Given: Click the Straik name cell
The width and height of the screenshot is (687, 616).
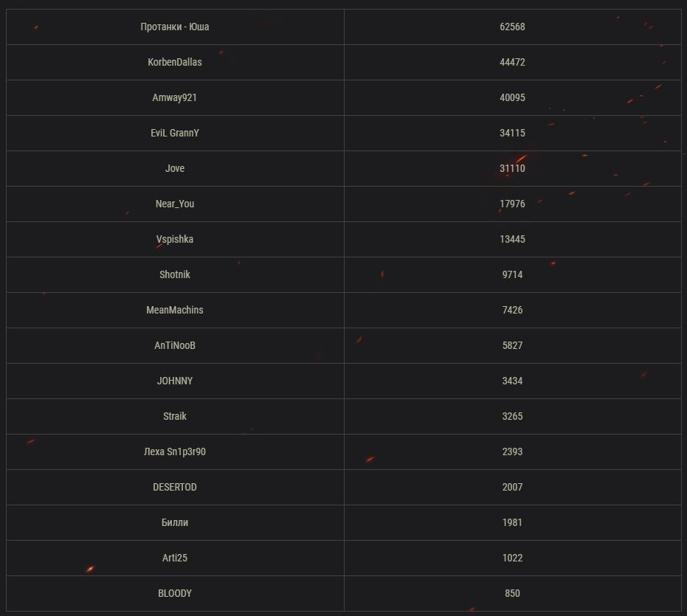Looking at the screenshot, I should tap(175, 416).
